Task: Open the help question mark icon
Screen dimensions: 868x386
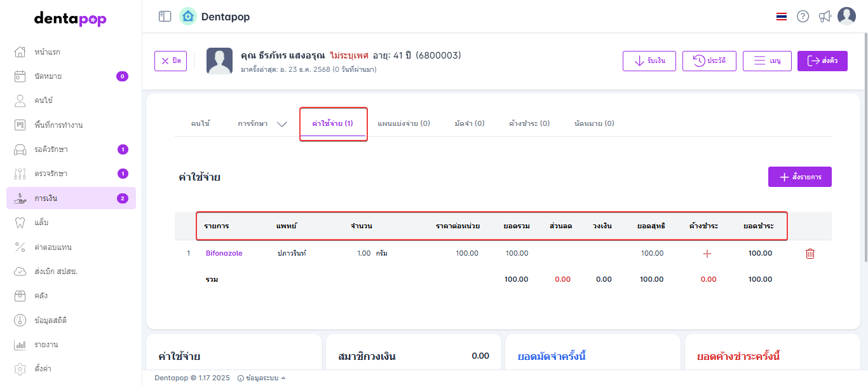Action: [803, 17]
